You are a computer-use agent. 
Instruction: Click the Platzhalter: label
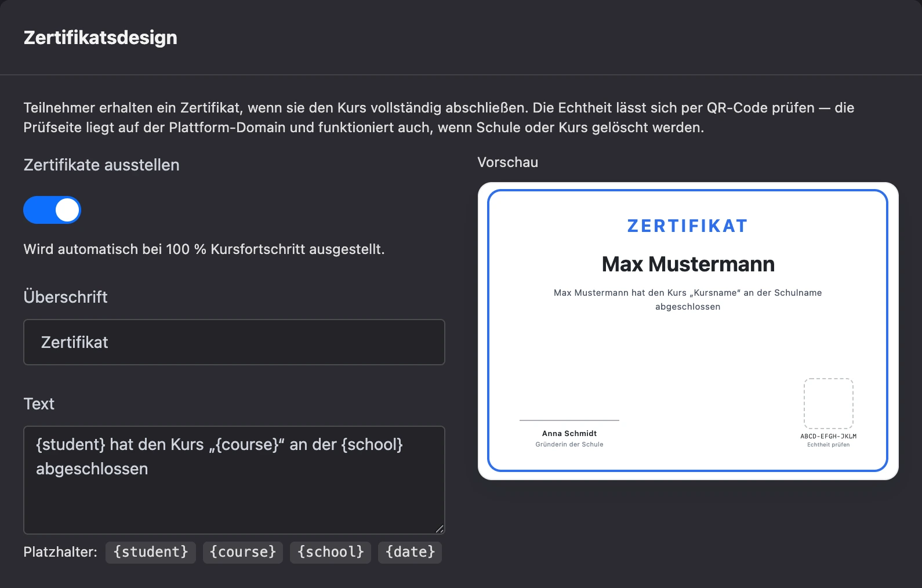coord(60,552)
